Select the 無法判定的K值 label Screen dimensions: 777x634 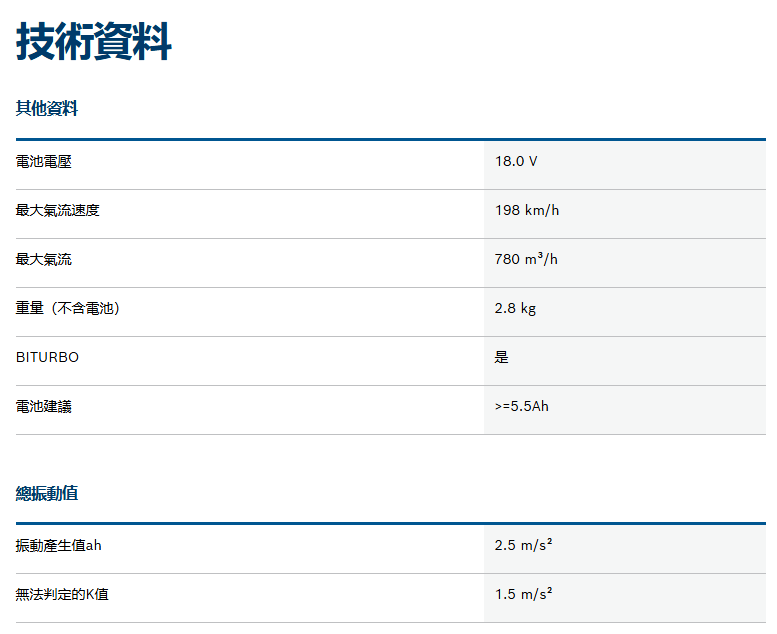[x=62, y=594]
